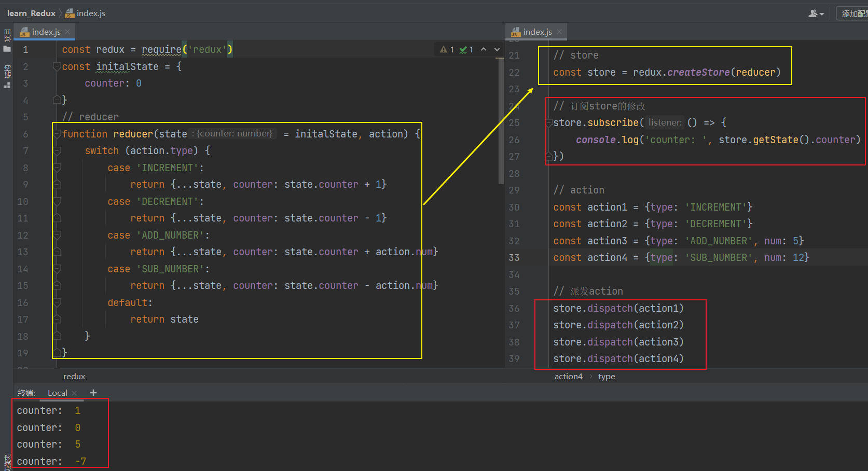This screenshot has width=868, height=471.
Task: Collapse the initalState object at line 2
Action: pyautogui.click(x=57, y=66)
